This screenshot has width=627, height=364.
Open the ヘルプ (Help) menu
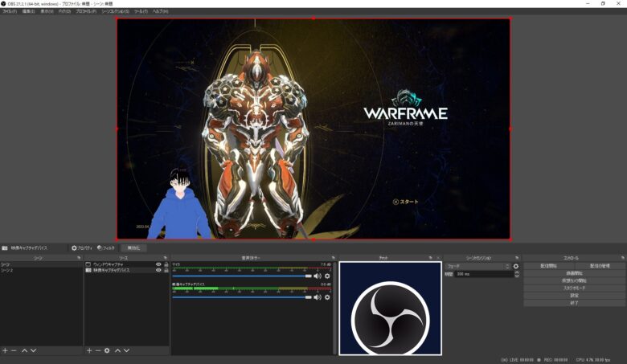(x=160, y=11)
